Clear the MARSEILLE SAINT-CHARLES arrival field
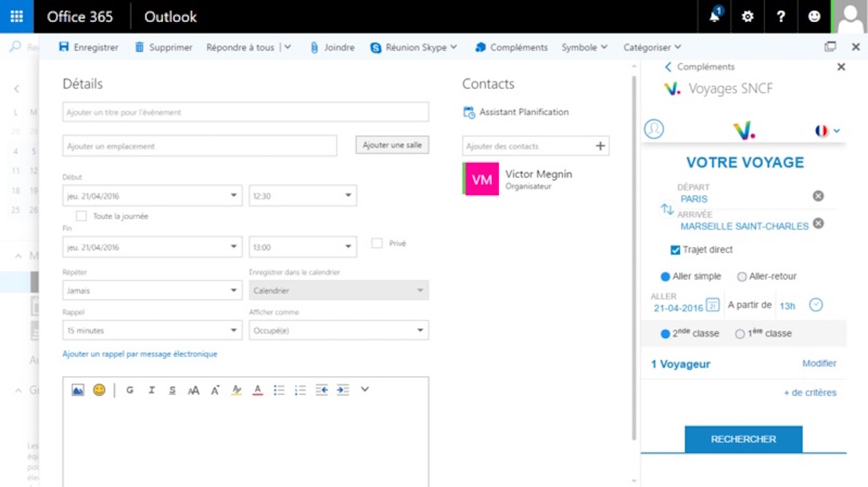868x487 pixels. 819,223
